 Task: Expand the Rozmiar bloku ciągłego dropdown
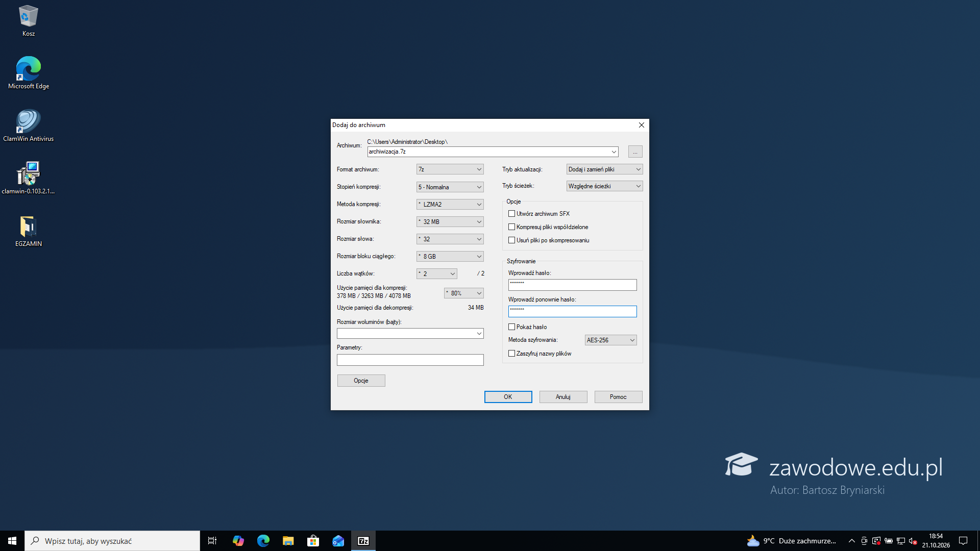pos(450,257)
